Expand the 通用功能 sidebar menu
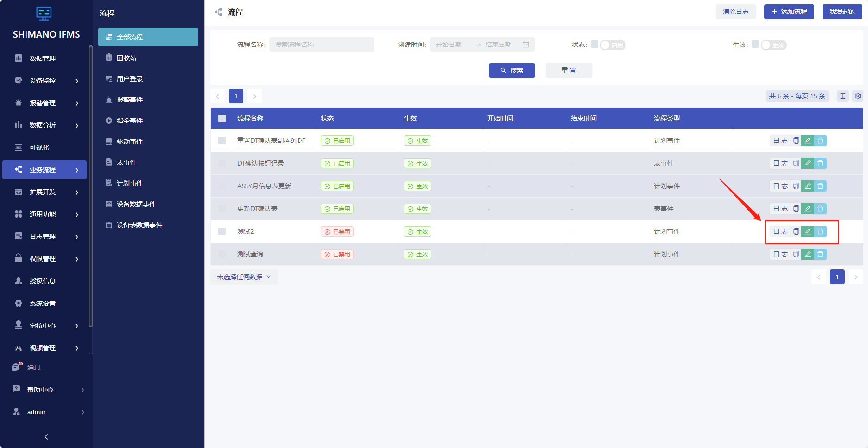This screenshot has width=868, height=448. 44,214
